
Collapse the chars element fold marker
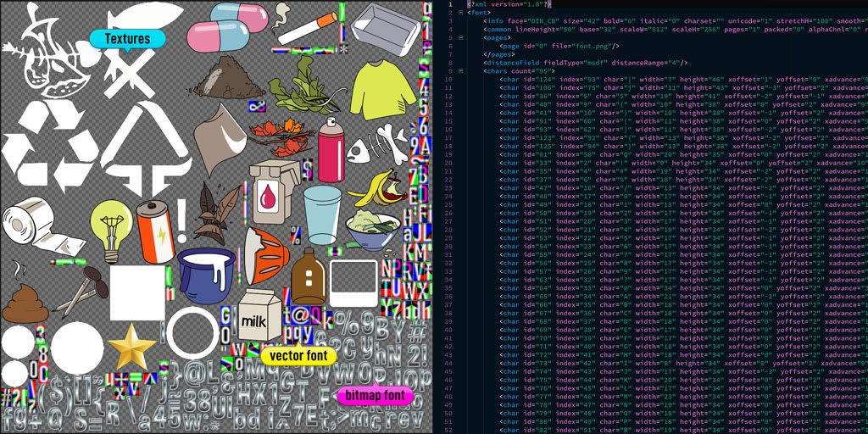[x=460, y=71]
